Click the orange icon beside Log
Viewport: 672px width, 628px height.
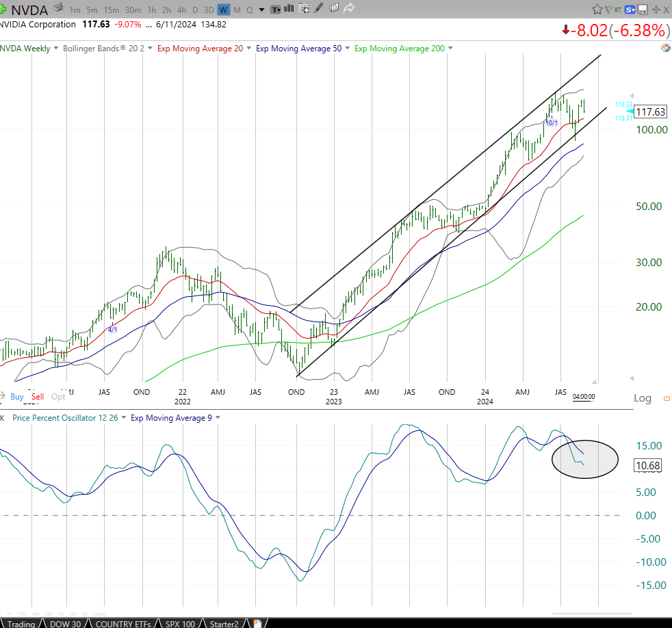[x=667, y=398]
